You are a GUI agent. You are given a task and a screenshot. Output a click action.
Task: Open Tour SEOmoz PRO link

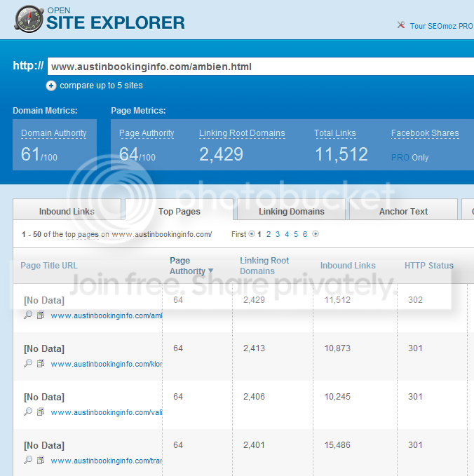(x=442, y=26)
